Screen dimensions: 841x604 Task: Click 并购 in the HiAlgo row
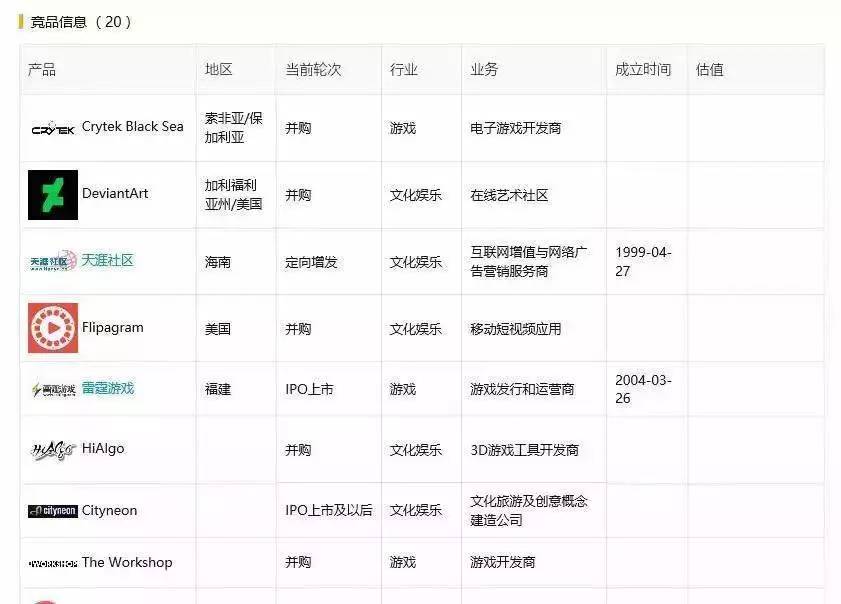298,450
